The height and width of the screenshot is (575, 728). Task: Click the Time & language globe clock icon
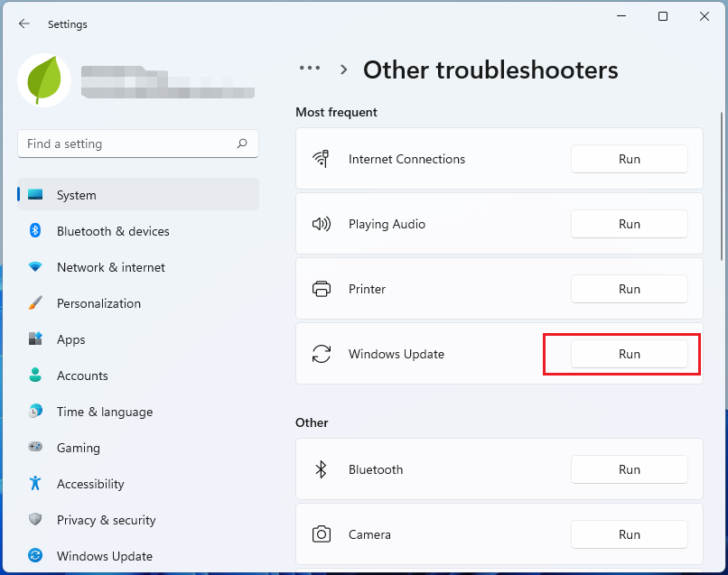point(35,412)
